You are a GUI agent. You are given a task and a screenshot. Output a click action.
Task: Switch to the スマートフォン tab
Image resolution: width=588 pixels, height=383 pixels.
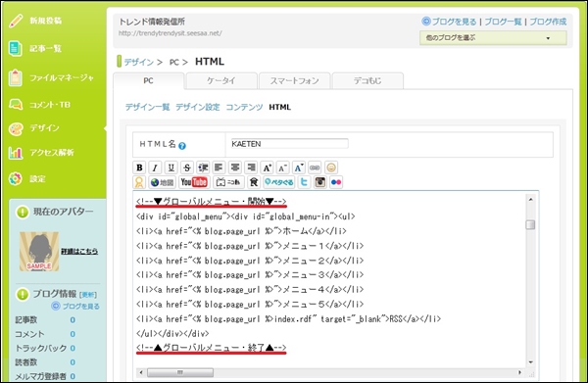(x=294, y=81)
